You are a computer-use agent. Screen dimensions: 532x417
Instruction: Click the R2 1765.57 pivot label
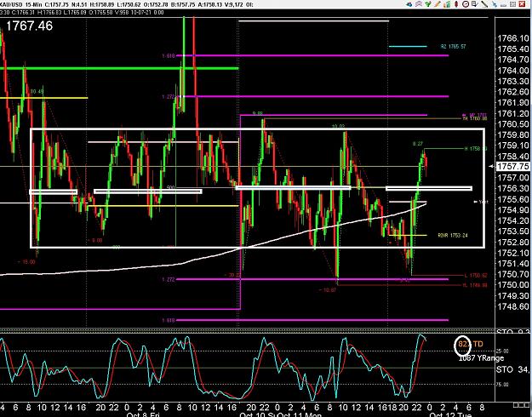coord(454,47)
